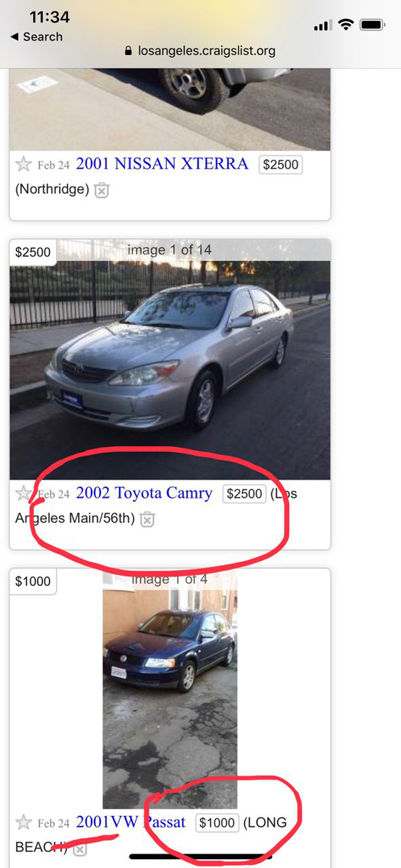The height and width of the screenshot is (868, 401).
Task: Star the 2002 Toyota Camry listing
Action: 24,493
